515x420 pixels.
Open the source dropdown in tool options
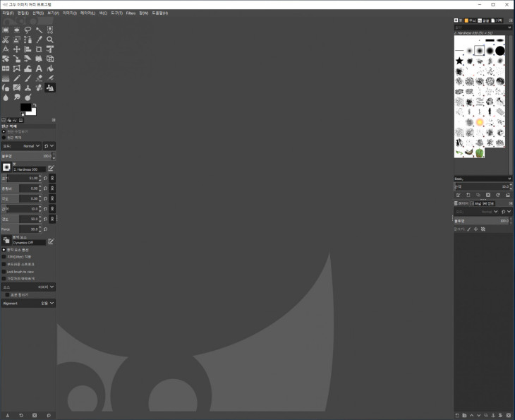point(28,287)
